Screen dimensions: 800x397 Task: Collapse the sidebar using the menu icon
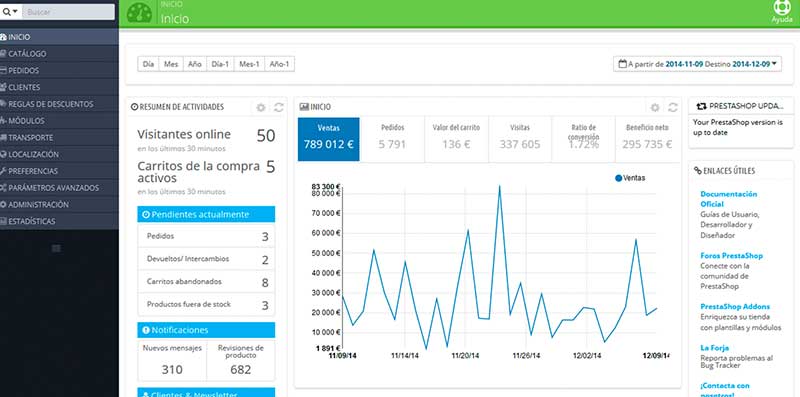click(x=57, y=249)
